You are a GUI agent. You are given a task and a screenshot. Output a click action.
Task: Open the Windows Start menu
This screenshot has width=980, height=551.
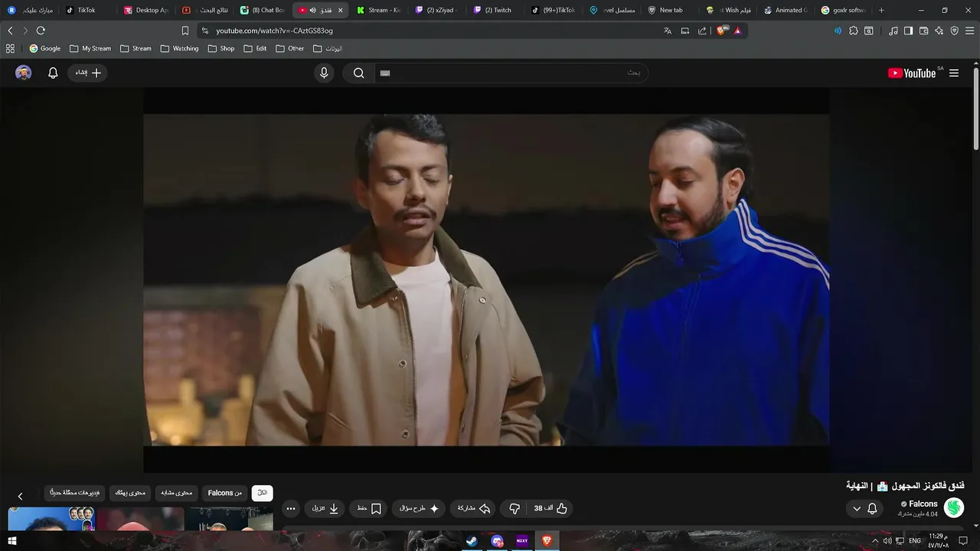point(11,541)
